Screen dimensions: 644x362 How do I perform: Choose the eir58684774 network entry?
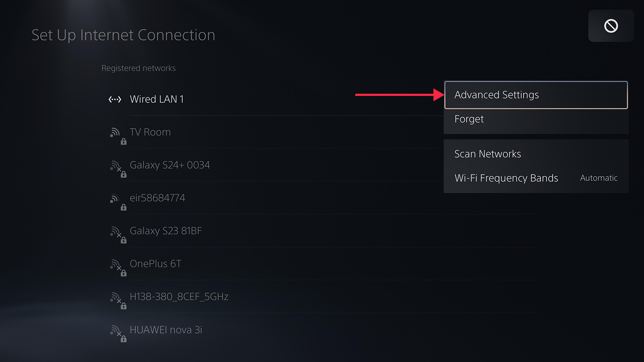(x=158, y=198)
